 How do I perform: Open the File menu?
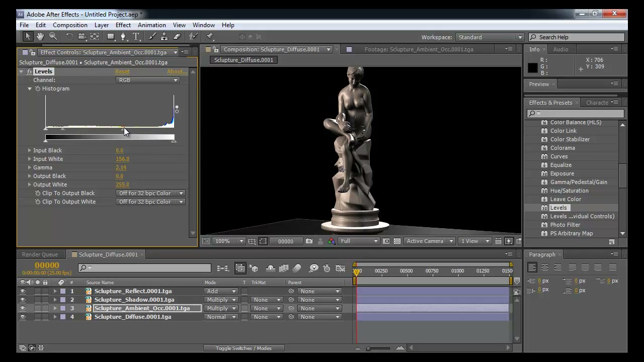click(24, 25)
